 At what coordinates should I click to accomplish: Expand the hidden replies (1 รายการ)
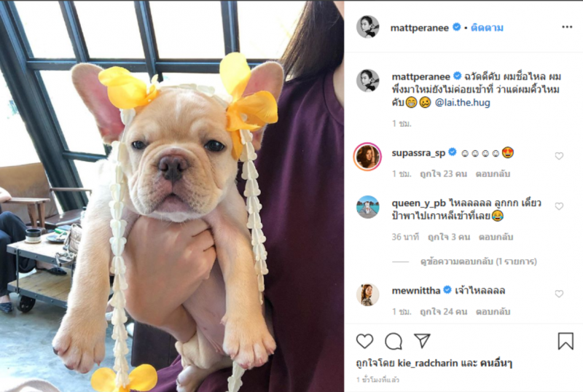click(478, 261)
